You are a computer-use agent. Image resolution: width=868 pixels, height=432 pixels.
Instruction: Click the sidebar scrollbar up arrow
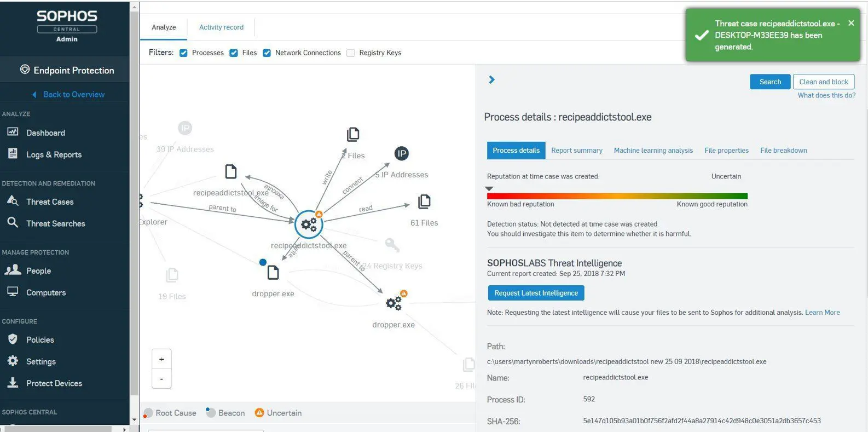click(134, 7)
